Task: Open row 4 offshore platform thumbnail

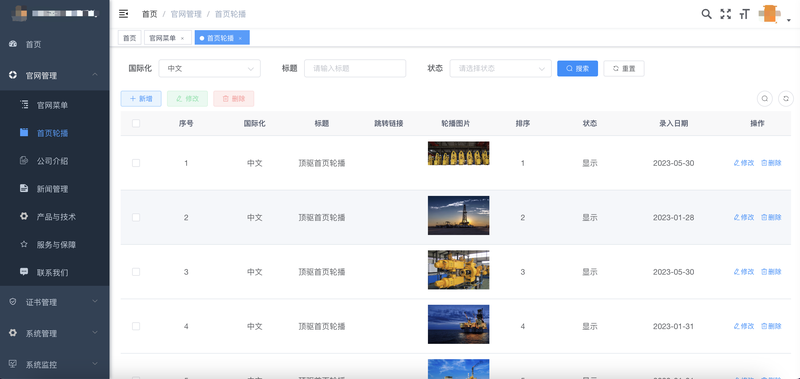Action: click(x=459, y=324)
